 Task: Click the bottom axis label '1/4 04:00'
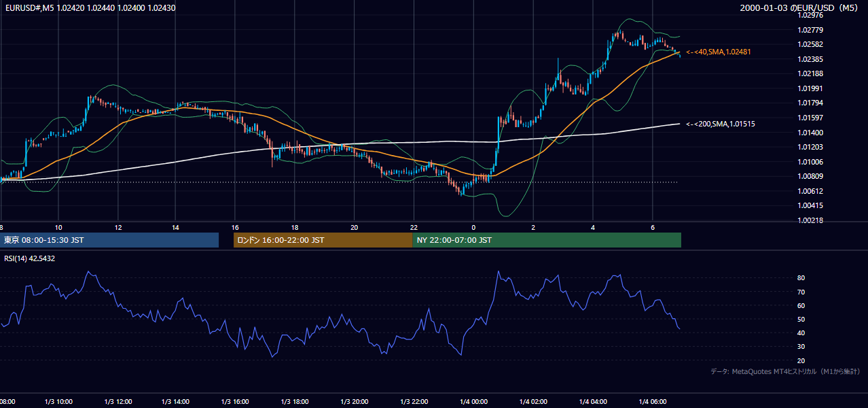click(x=593, y=402)
